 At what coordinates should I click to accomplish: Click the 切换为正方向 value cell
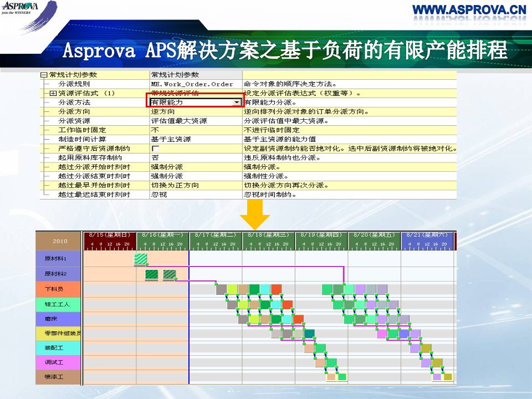196,185
